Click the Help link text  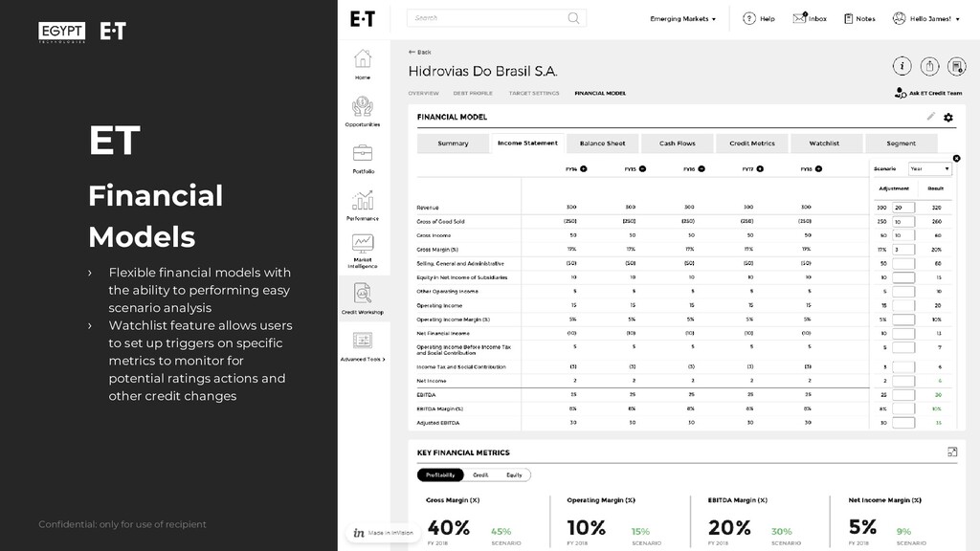[x=767, y=19]
